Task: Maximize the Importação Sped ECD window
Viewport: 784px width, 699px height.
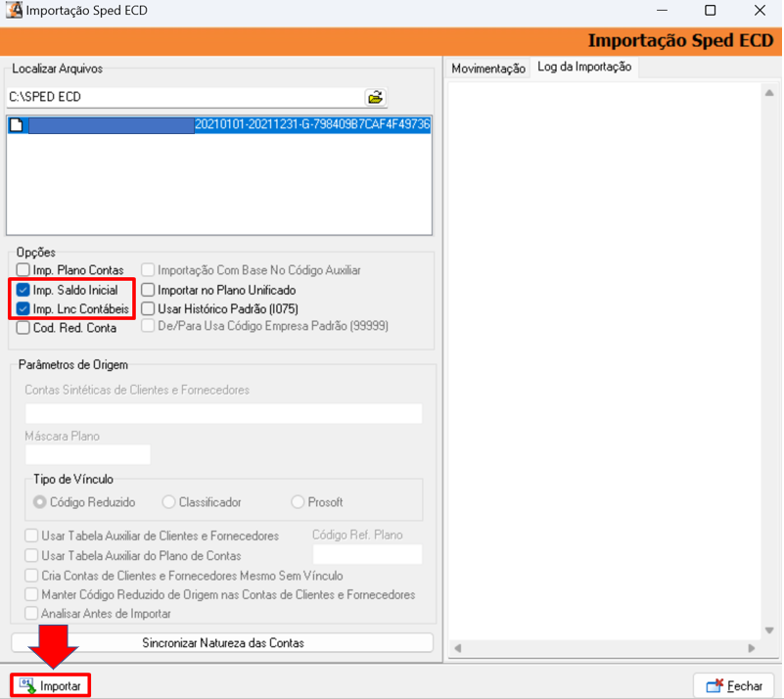Action: [710, 11]
